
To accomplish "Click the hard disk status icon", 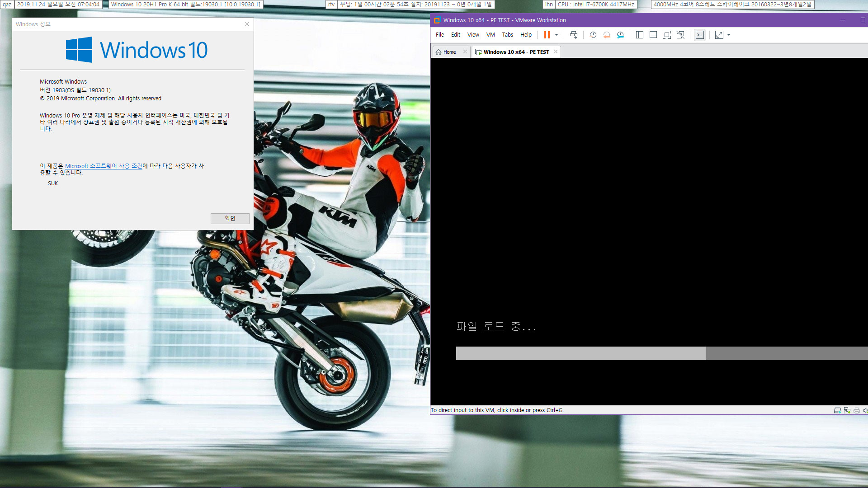I will click(837, 410).
